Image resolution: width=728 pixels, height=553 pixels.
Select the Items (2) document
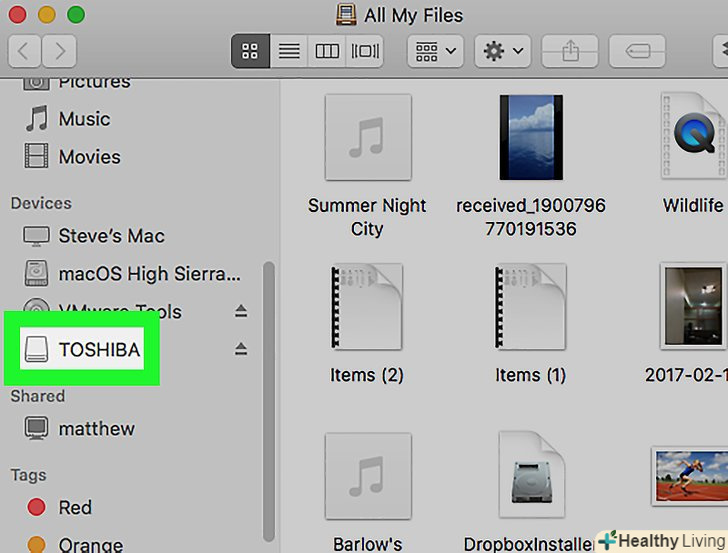(x=367, y=306)
